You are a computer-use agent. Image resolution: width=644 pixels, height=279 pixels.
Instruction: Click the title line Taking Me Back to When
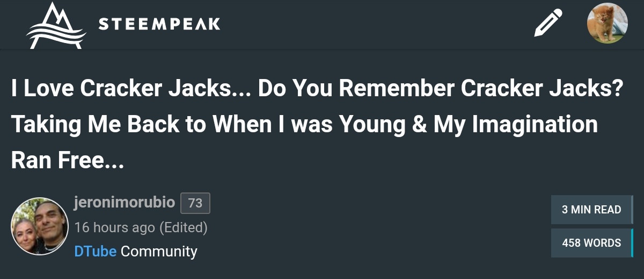pos(304,125)
